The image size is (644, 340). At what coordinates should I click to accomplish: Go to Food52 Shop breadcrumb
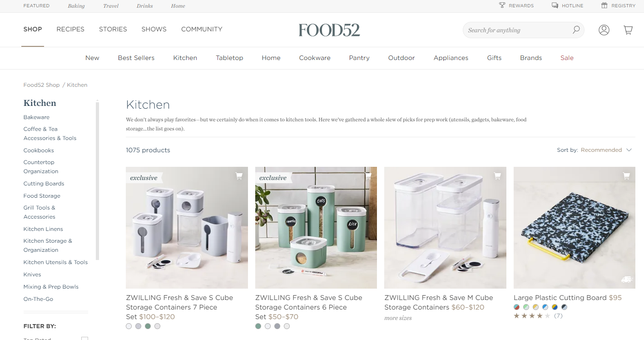tap(41, 85)
